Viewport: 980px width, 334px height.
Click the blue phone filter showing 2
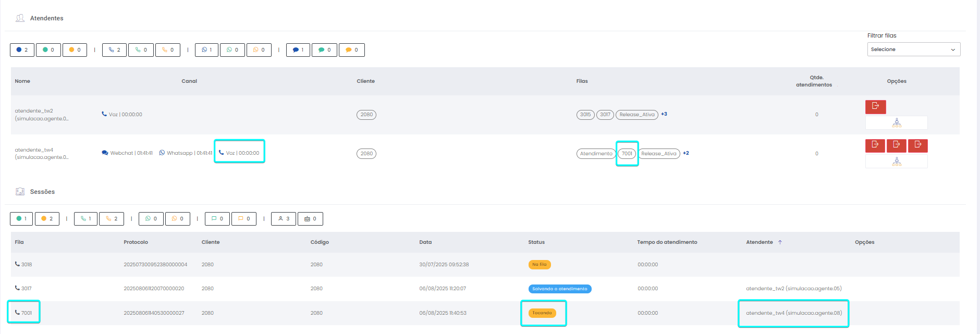114,50
